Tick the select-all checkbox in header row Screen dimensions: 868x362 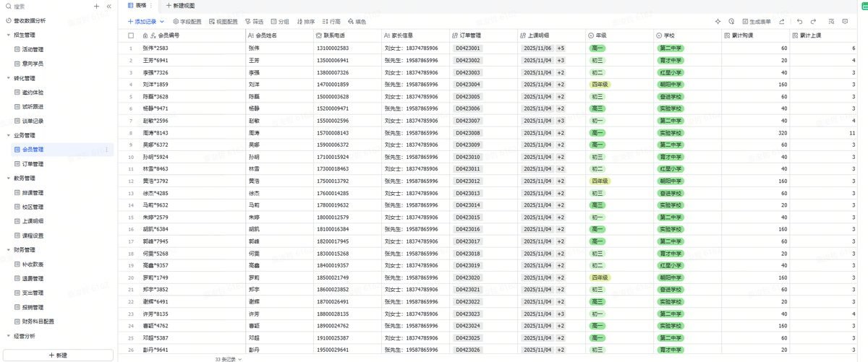point(131,35)
